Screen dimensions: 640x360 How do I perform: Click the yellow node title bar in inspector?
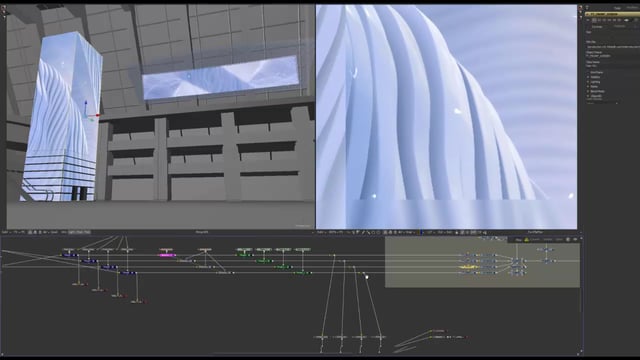(x=612, y=14)
